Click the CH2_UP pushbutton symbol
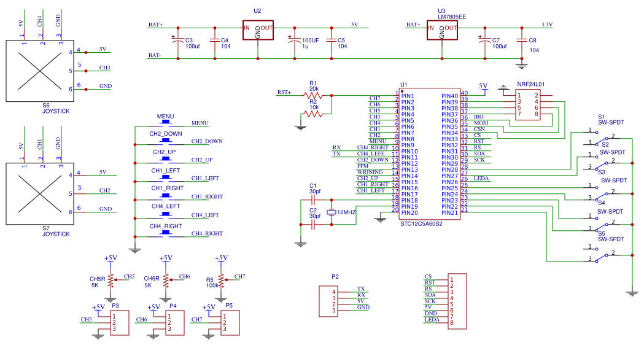This screenshot has height=345, width=644. pyautogui.click(x=166, y=160)
